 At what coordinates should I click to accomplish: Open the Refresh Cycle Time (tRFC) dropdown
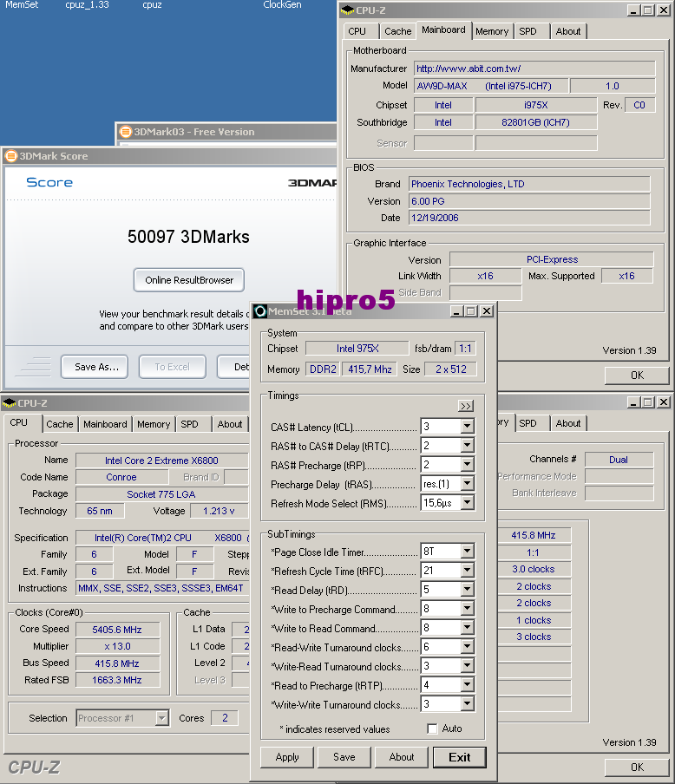(x=468, y=570)
